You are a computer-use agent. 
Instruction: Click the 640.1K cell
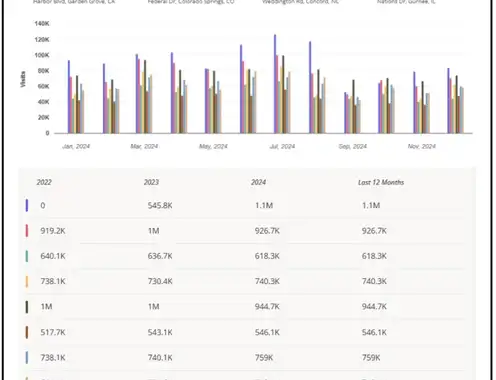[53, 256]
